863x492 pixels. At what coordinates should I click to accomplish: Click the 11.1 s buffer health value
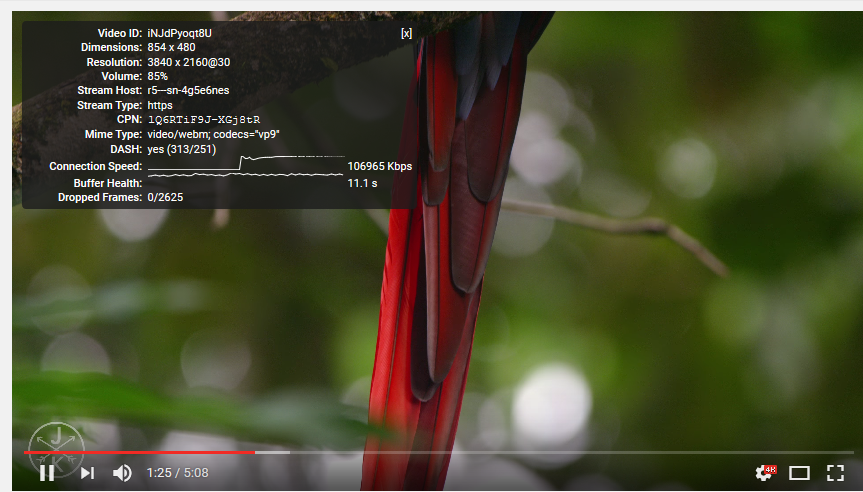[x=362, y=183]
